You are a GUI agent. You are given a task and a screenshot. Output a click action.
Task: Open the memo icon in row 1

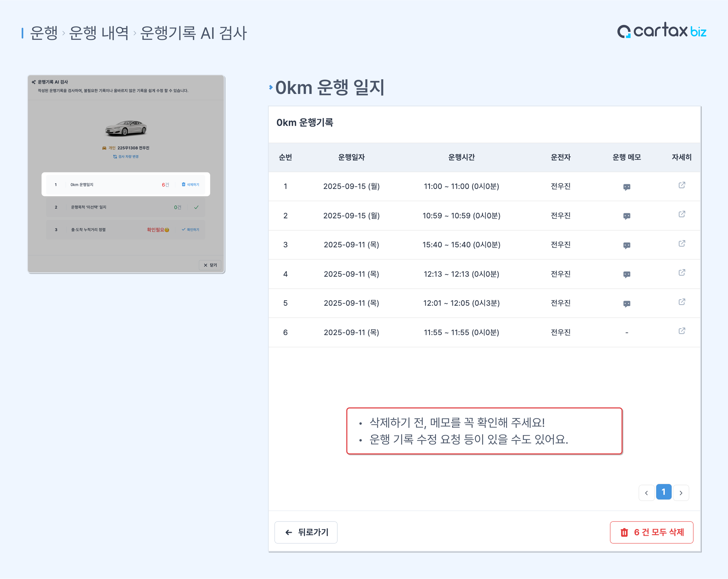pos(627,187)
